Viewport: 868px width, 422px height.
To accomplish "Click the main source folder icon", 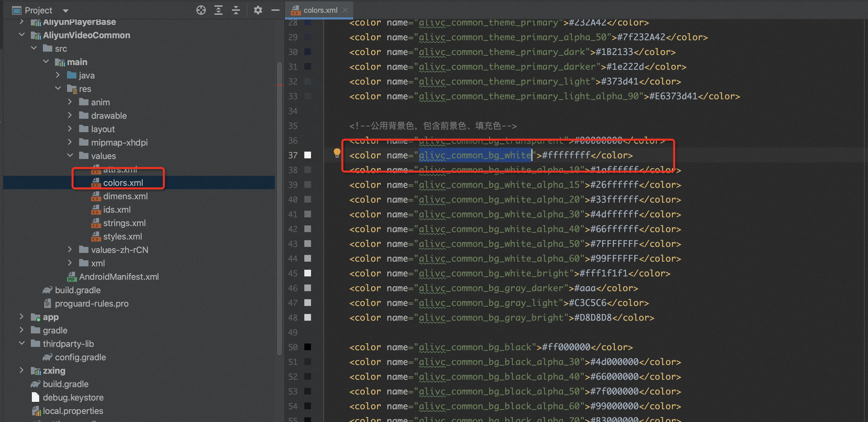I will tap(60, 62).
